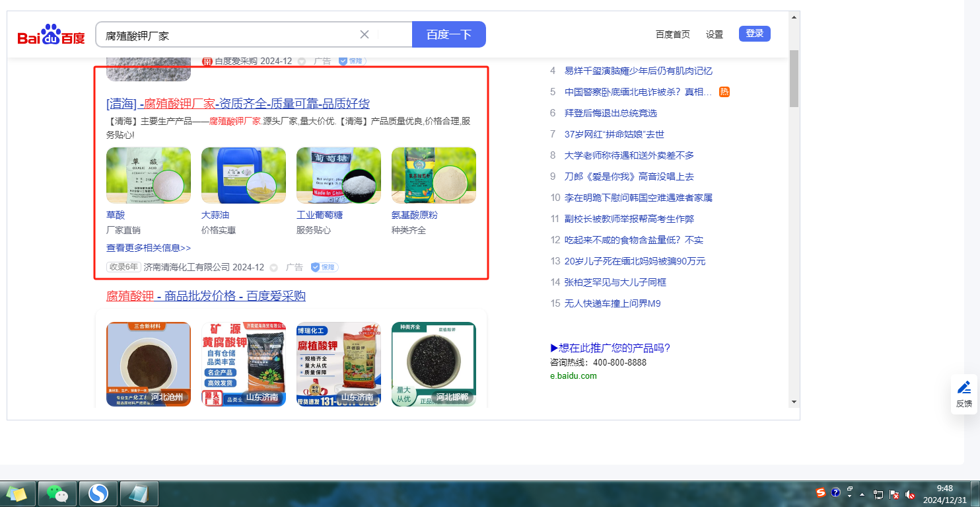Expand the dropdown arrow beside 济南清海化工有限公司 2024-12

273,268
